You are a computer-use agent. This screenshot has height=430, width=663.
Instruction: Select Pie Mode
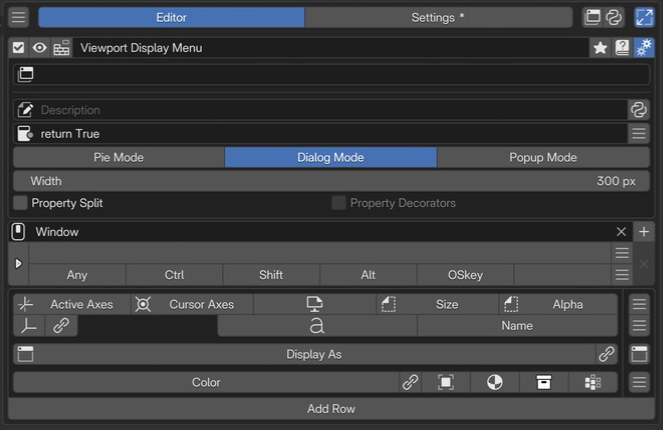119,157
